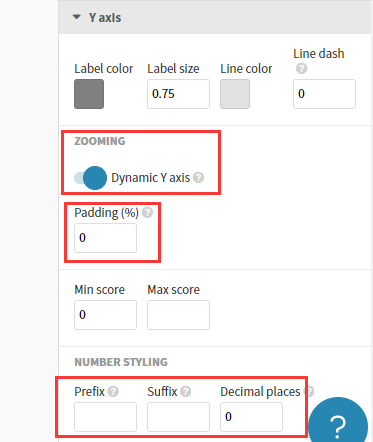Click the Suffix help icon
Image resolution: width=373 pixels, height=442 pixels.
[186, 391]
